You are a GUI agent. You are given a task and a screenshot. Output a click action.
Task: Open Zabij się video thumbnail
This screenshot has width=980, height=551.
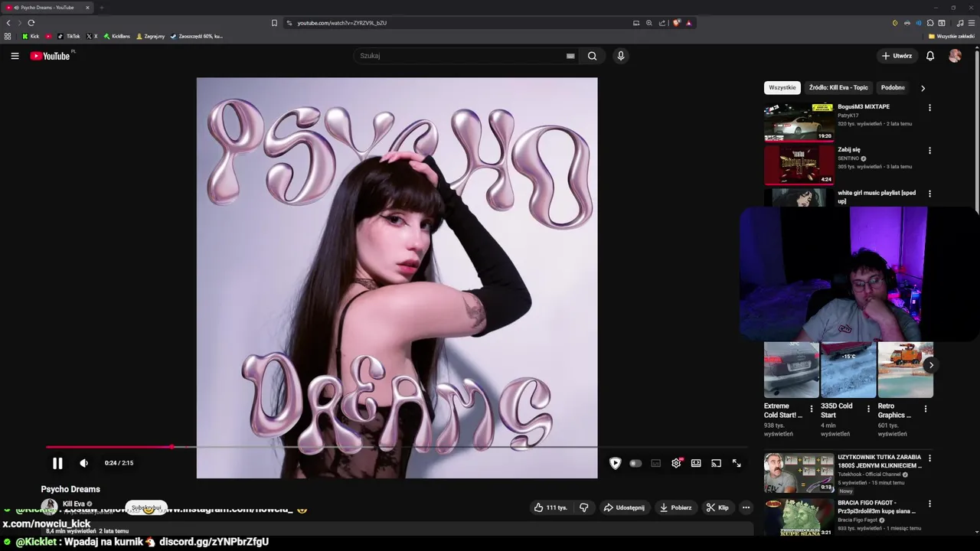point(799,165)
